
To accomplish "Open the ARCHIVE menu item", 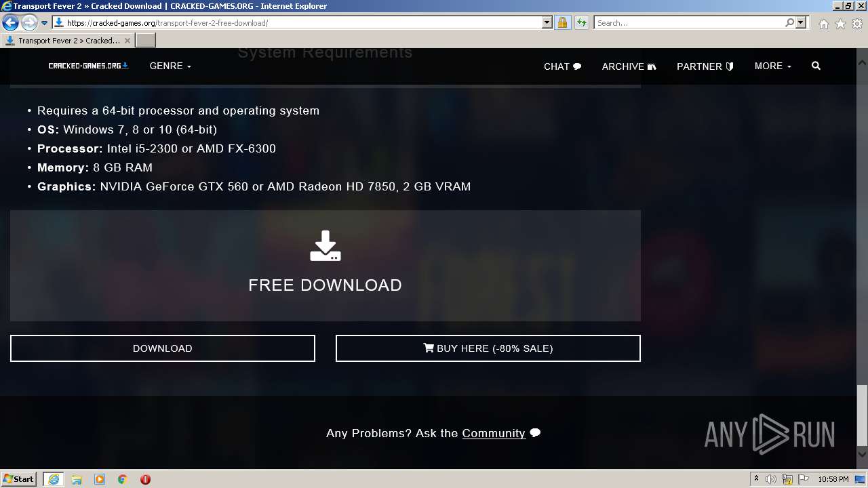I will click(x=629, y=66).
